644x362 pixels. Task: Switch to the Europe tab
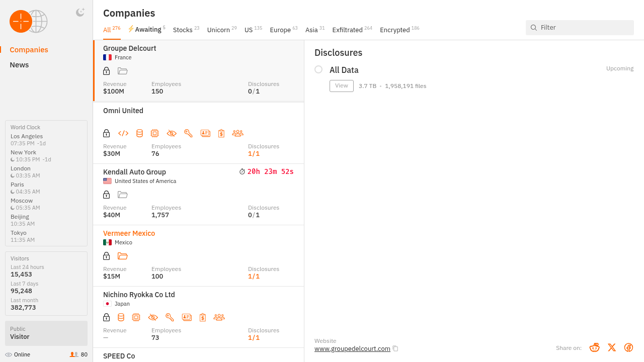click(284, 30)
